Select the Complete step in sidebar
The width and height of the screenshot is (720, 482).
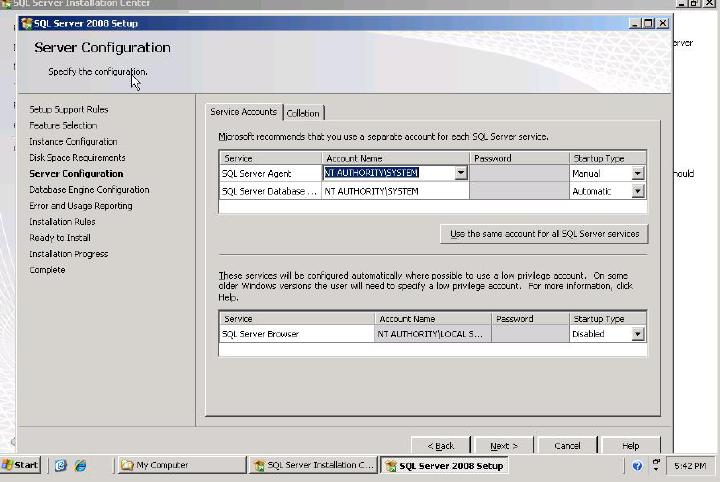[47, 270]
